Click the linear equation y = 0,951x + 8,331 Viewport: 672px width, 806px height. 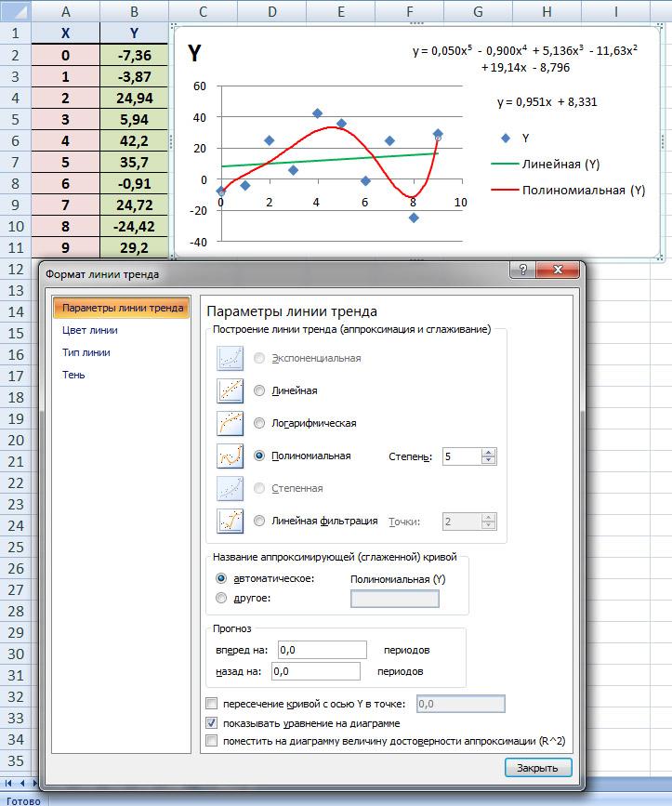(547, 101)
